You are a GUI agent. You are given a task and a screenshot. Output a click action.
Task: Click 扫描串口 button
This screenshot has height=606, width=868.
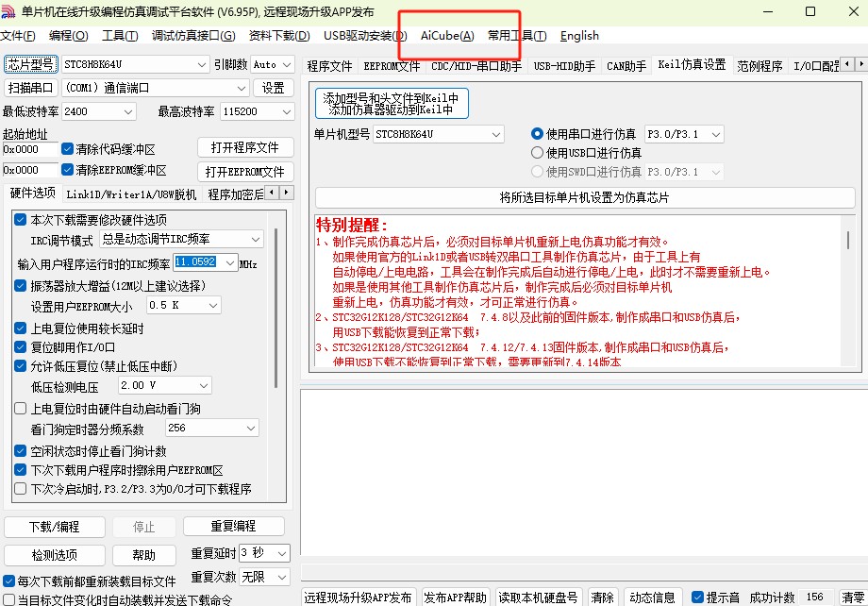[30, 88]
